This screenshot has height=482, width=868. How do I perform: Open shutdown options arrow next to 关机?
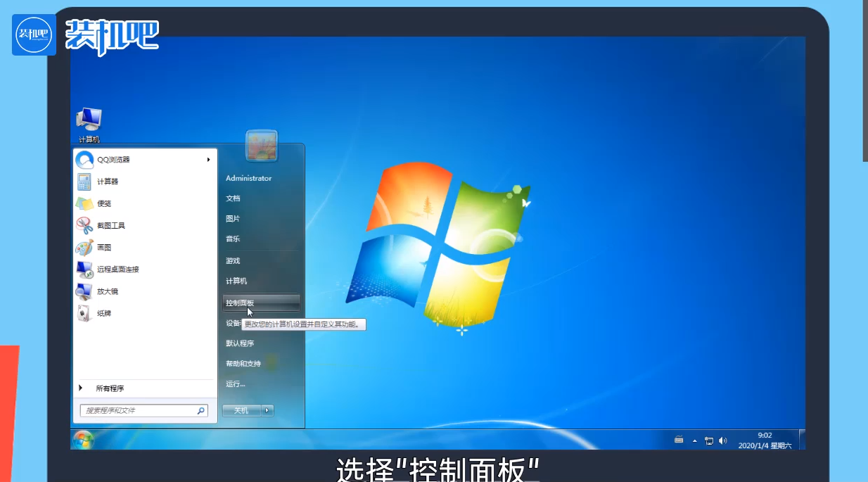click(267, 410)
